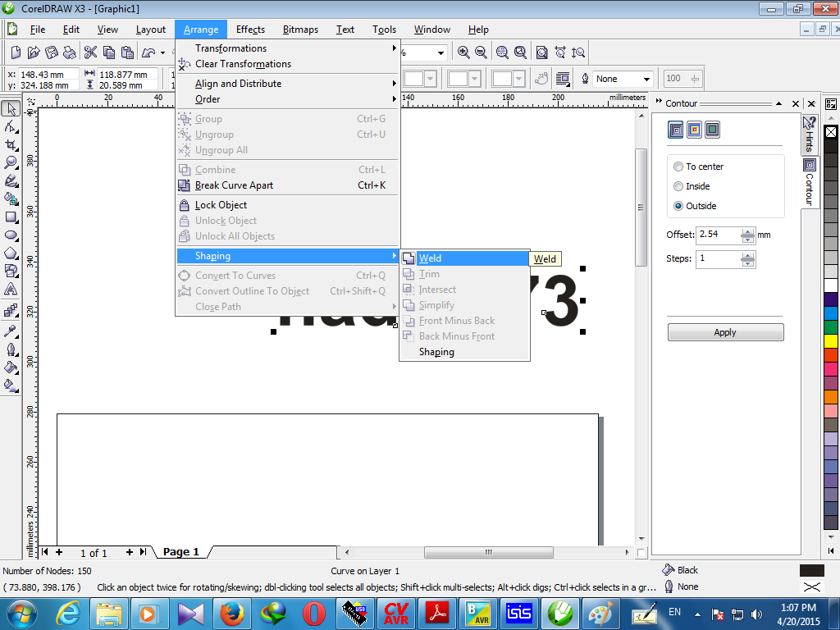Select the Interactive Blend tool

(x=11, y=311)
